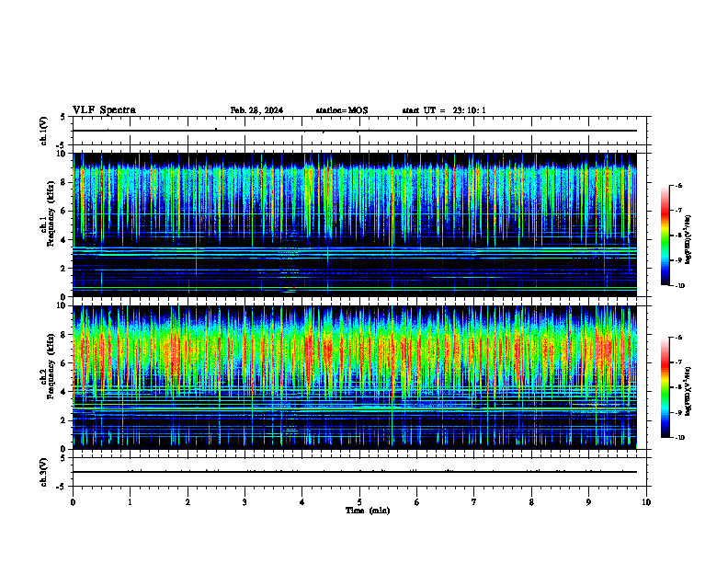Click the "2" kHz tick on ch.1 frequency axis

[x=64, y=268]
